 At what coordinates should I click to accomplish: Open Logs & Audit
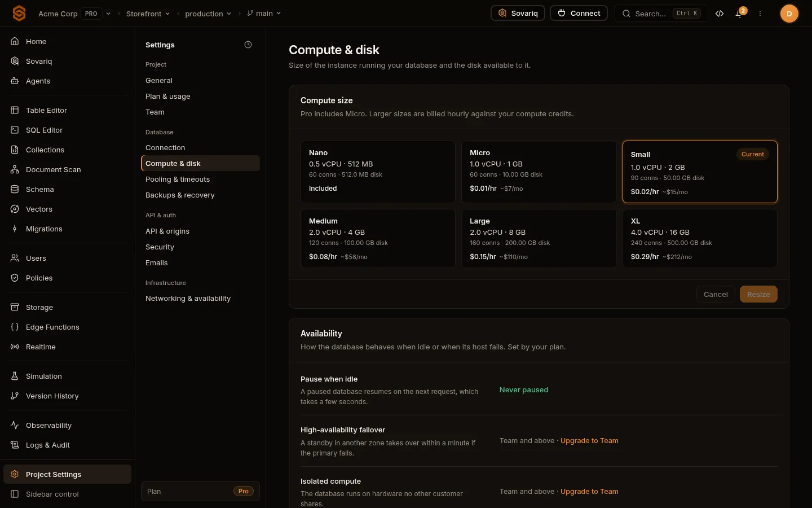(68, 445)
